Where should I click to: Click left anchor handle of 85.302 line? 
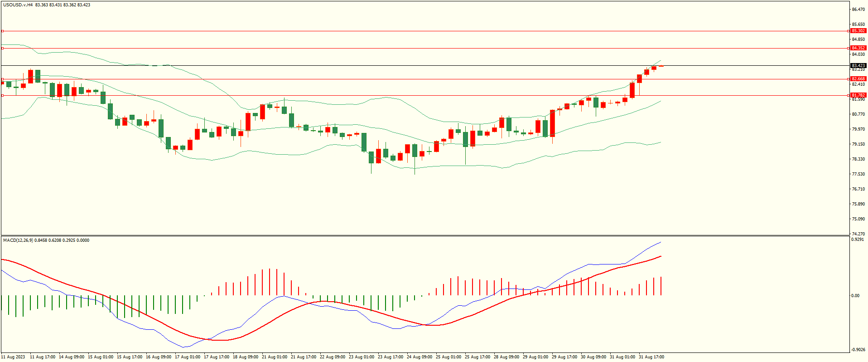tap(2, 31)
